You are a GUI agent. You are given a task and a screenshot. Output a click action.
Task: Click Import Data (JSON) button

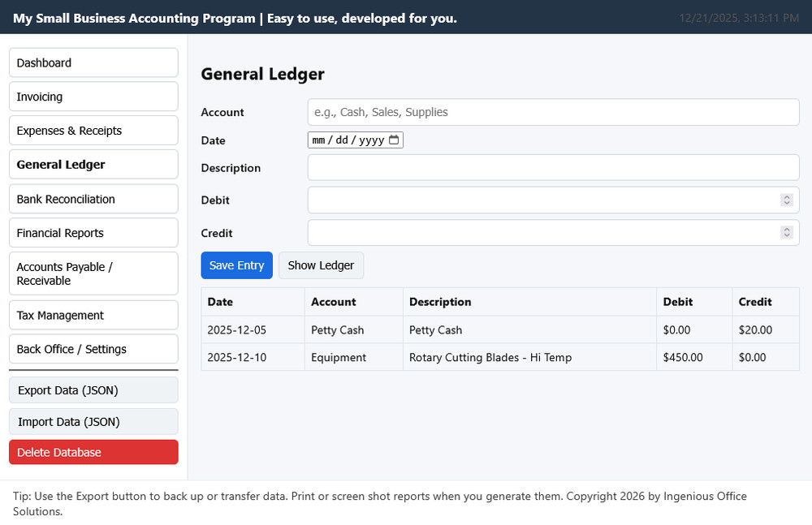(x=93, y=422)
